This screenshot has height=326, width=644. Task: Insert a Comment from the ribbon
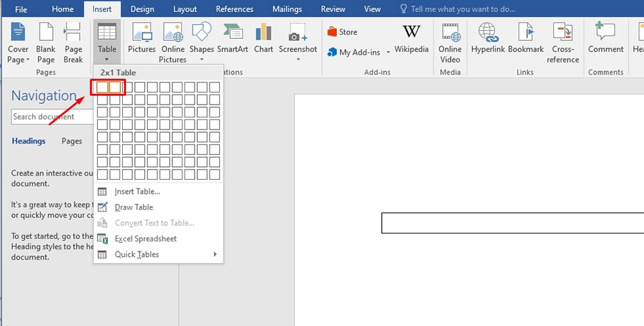(x=605, y=32)
